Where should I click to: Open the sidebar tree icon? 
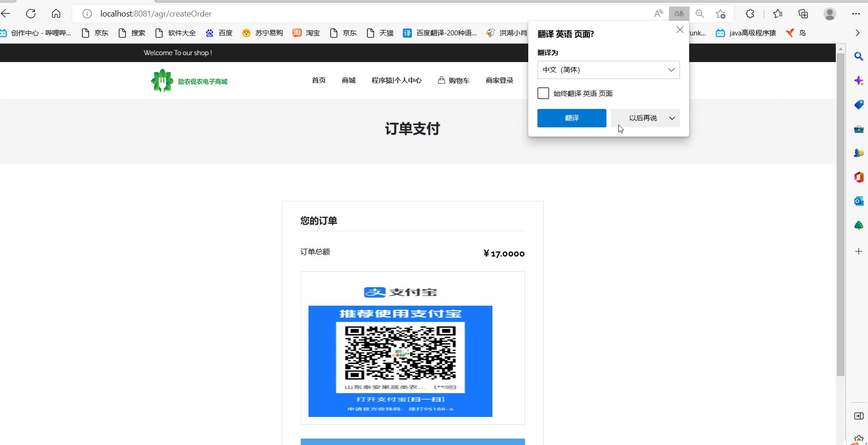click(x=858, y=225)
